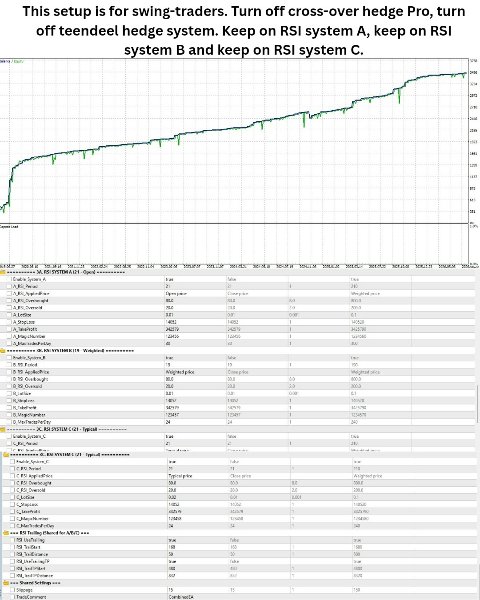Tick the A_RSI_Period optimization checkbox
Image resolution: width=480 pixels, height=600 pixels.
[9, 286]
